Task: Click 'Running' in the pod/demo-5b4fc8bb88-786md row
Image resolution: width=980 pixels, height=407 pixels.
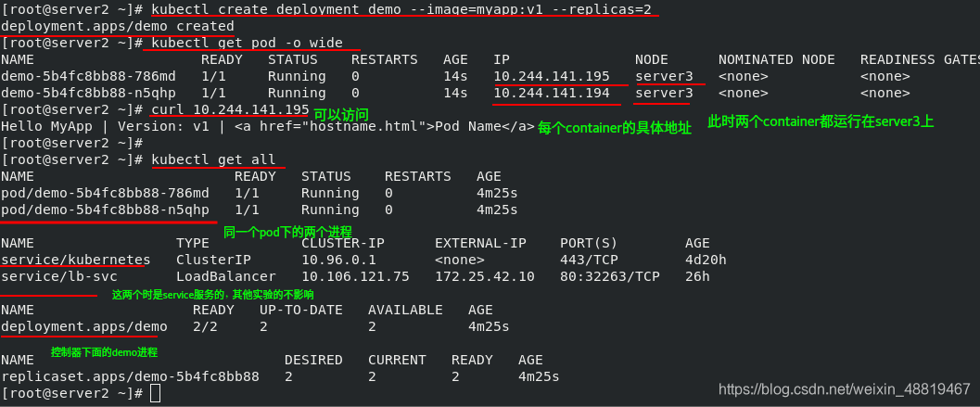Action: click(330, 193)
